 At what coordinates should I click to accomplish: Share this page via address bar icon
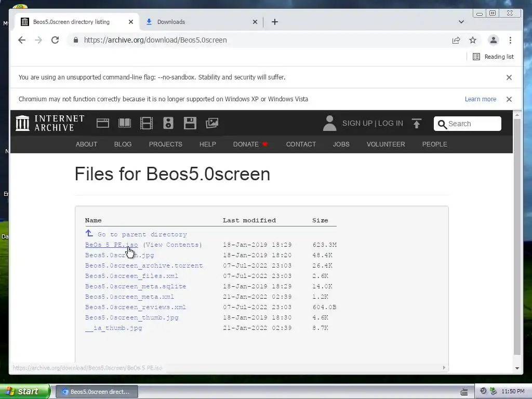point(456,40)
